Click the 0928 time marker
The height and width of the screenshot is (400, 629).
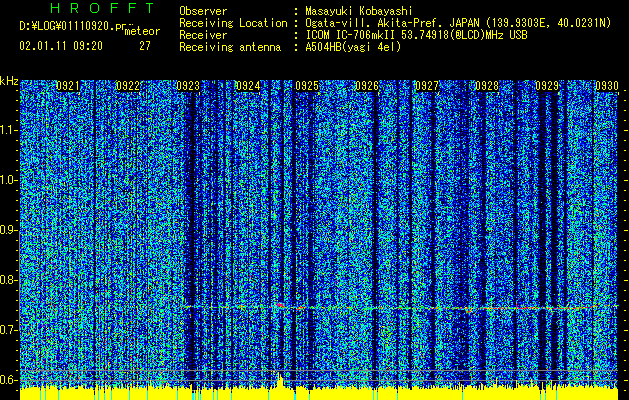487,86
